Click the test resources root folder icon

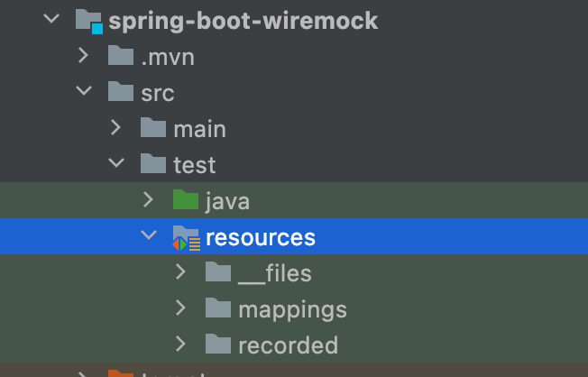(x=187, y=238)
